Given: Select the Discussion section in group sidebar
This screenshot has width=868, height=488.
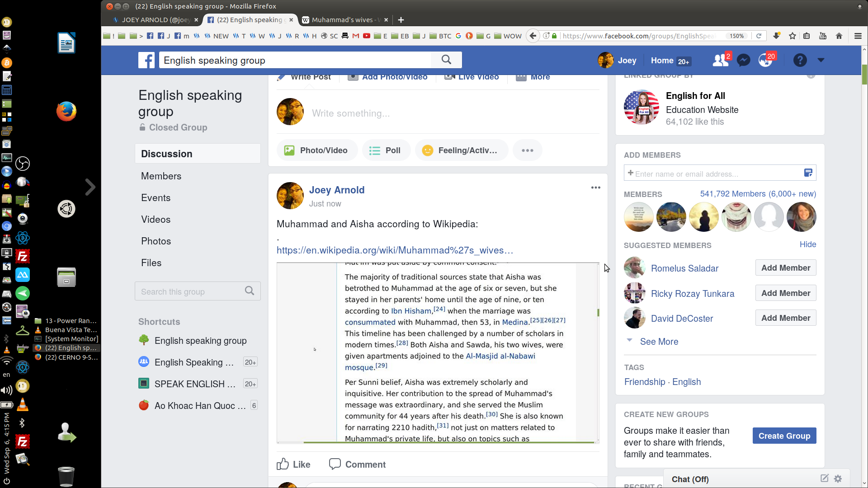Looking at the screenshot, I should tap(198, 154).
